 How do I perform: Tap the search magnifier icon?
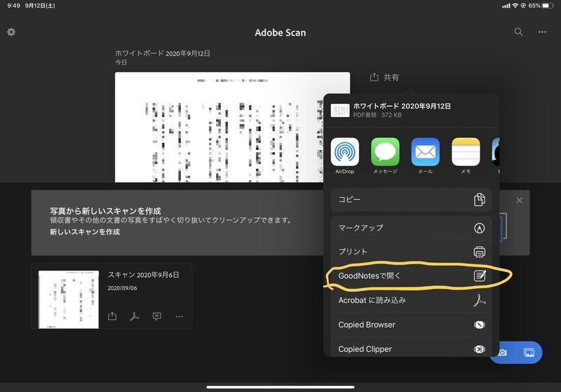[518, 32]
